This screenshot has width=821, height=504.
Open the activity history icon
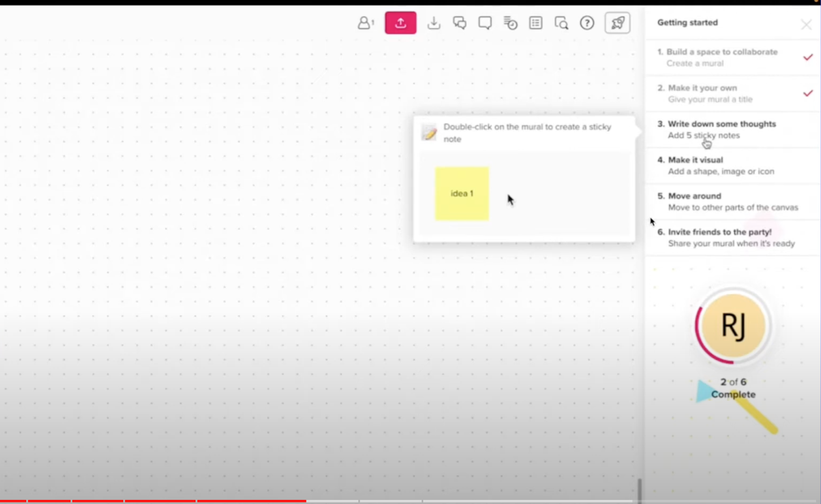(511, 23)
